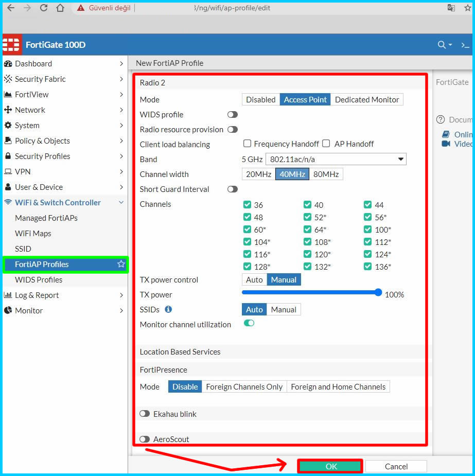Bookmark this page with star icon
The width and height of the screenshot is (475, 476).
468,8
